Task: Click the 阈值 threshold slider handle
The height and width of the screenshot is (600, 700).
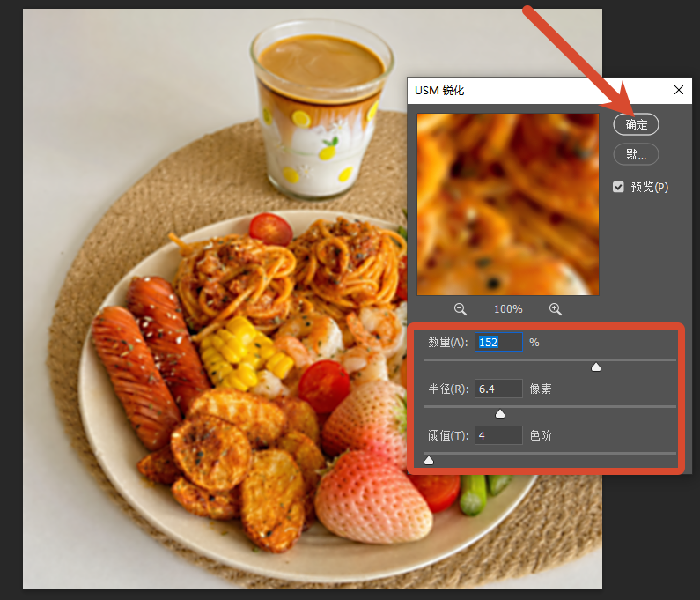Action: [x=429, y=460]
